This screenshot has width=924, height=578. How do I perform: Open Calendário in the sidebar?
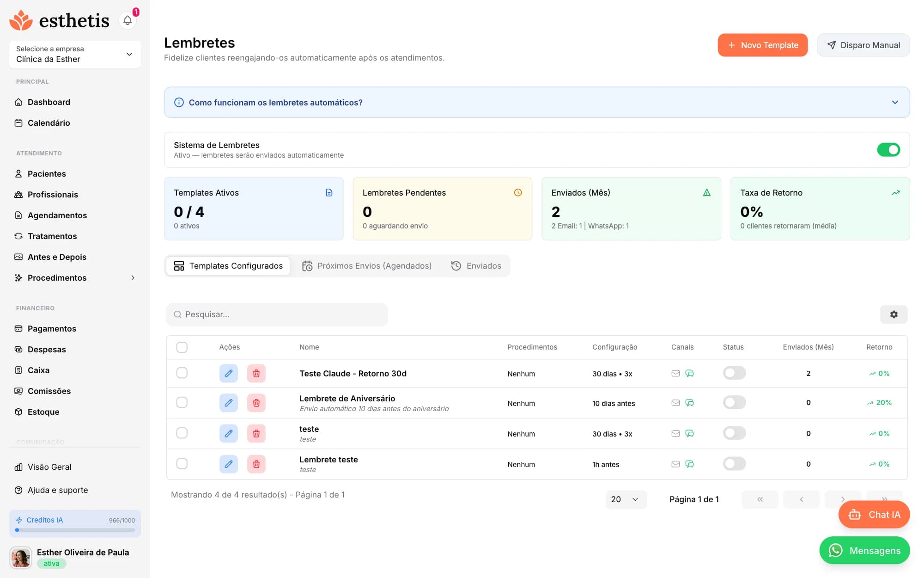49,123
